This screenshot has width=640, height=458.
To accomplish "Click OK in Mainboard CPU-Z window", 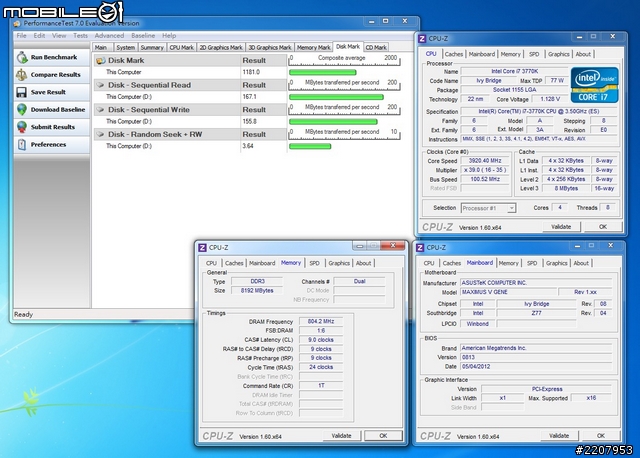I will click(x=601, y=436).
